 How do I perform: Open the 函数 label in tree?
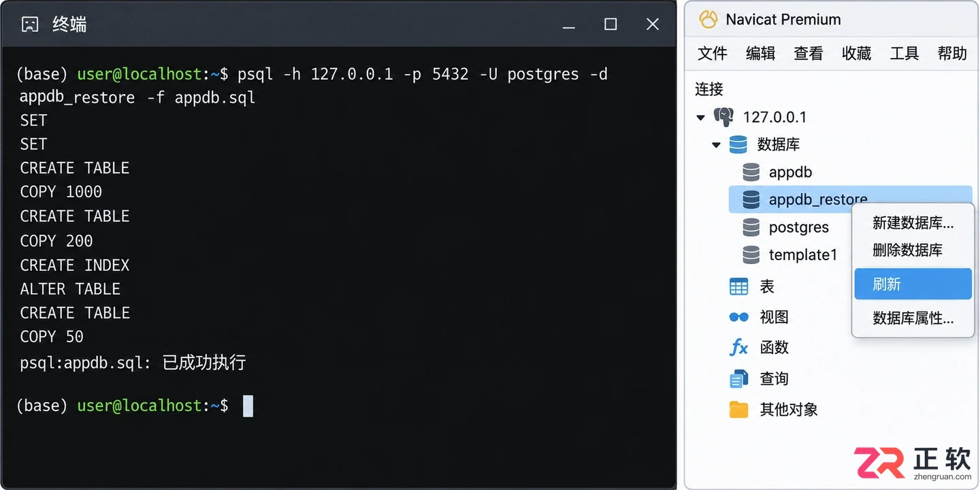774,348
